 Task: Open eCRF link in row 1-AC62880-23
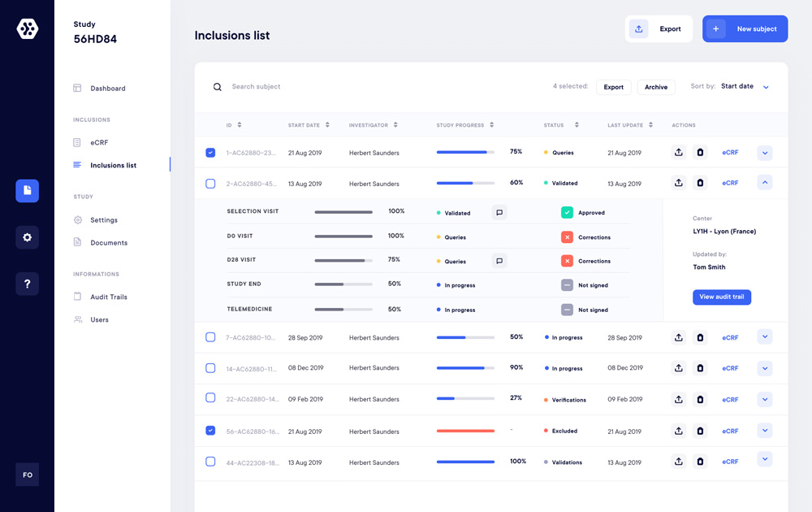coord(730,152)
